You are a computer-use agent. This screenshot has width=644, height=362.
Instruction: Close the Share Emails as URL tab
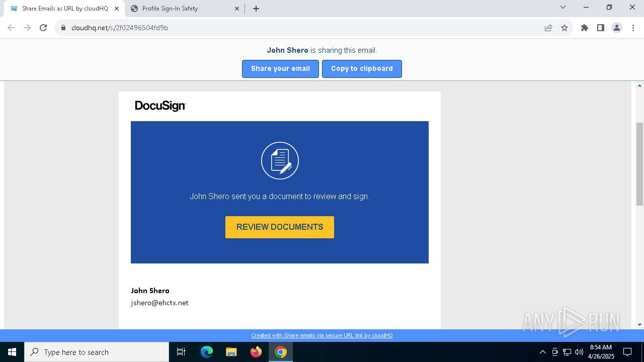pos(117,9)
